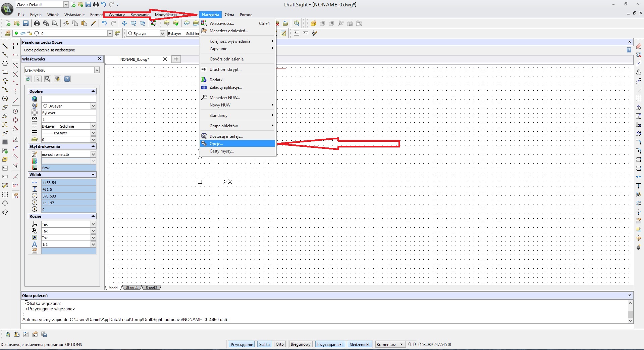Image resolution: width=644 pixels, height=350 pixels.
Task: Click the Delete eraser icon in modify toolbar
Action: coord(639,46)
